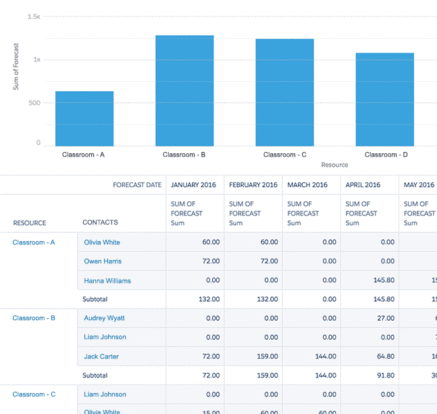Select the APRIL 2016 column header
The height and width of the screenshot is (414, 437).
point(363,185)
